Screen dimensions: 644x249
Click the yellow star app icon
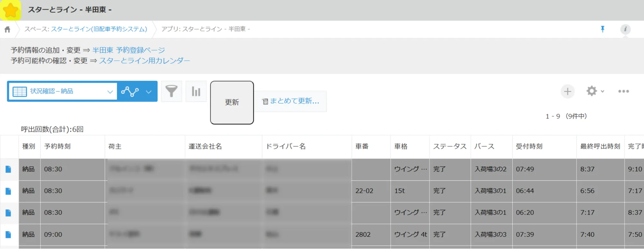click(11, 10)
